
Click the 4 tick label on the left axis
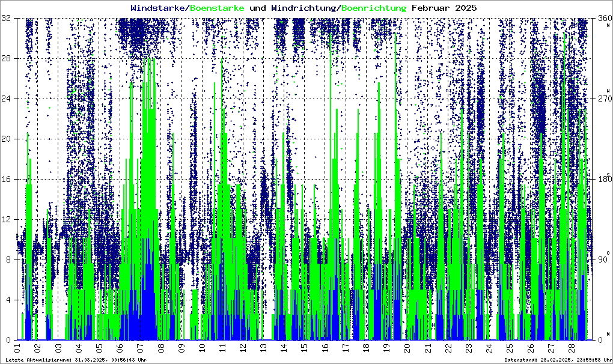point(10,300)
